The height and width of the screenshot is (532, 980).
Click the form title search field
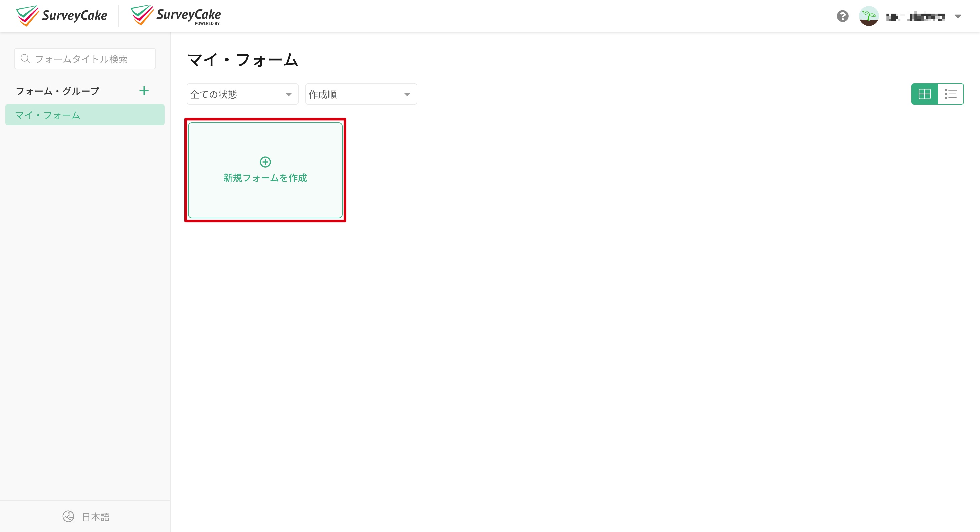pos(85,59)
